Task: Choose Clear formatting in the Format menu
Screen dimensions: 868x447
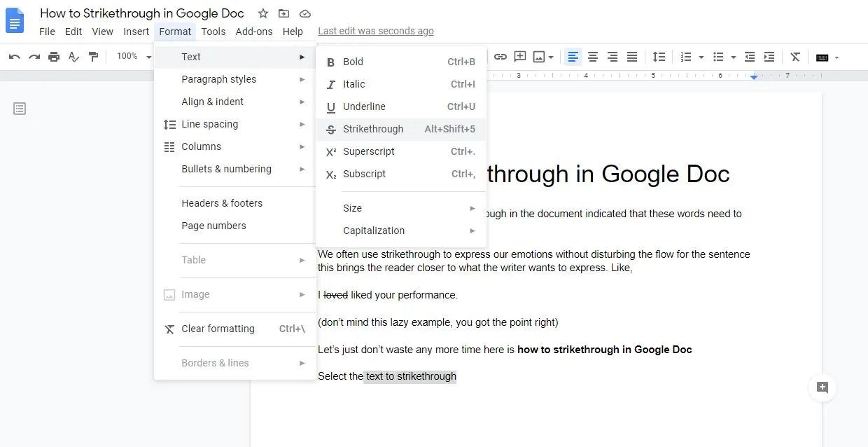Action: coord(235,329)
